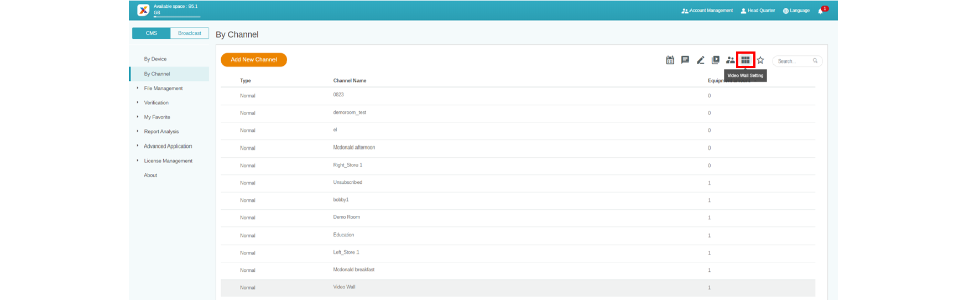Select By Device in sidebar
Screen dimensions: 980x300
click(155, 59)
